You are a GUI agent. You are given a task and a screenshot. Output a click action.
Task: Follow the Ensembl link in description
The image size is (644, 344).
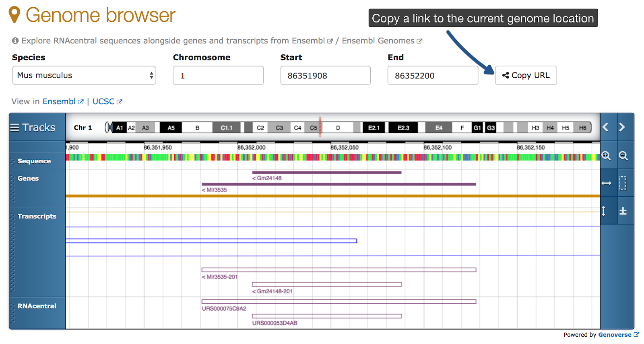[312, 41]
